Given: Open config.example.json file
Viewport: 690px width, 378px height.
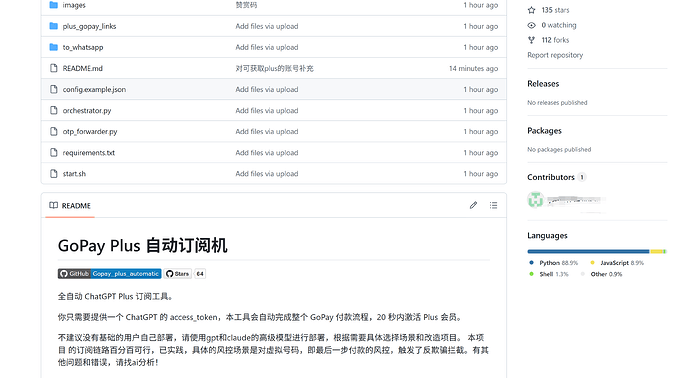Looking at the screenshot, I should pos(94,89).
